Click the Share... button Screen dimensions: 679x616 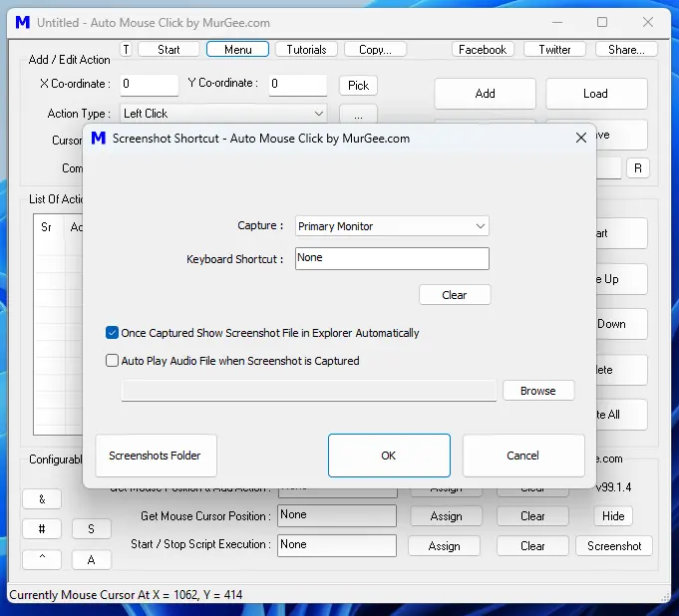626,50
